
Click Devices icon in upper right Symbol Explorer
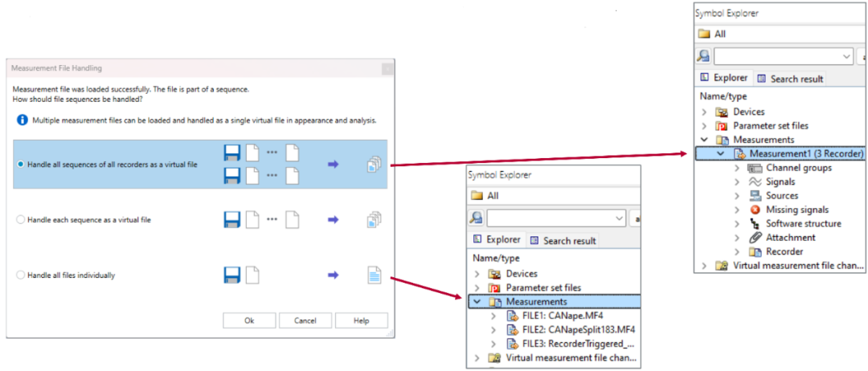(721, 112)
